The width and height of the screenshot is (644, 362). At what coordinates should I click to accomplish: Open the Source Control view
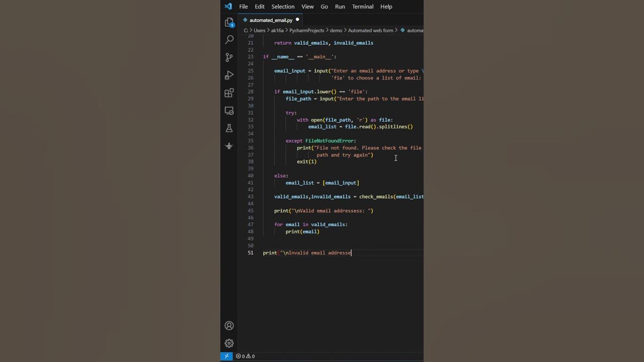point(229,57)
